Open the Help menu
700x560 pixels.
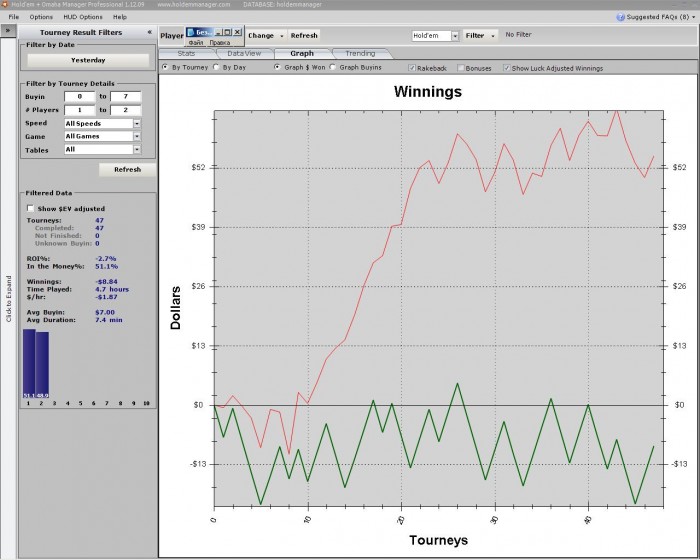pyautogui.click(x=120, y=17)
